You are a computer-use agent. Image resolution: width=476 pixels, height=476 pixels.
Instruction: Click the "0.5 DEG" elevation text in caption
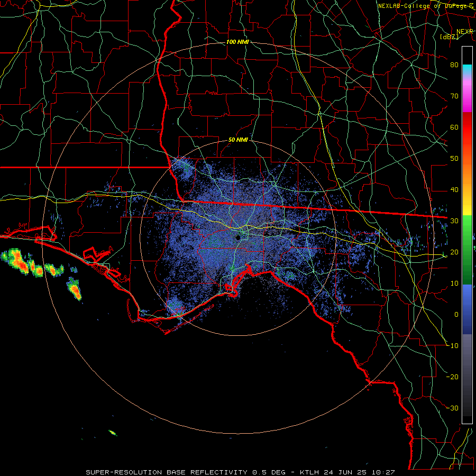[269, 472]
